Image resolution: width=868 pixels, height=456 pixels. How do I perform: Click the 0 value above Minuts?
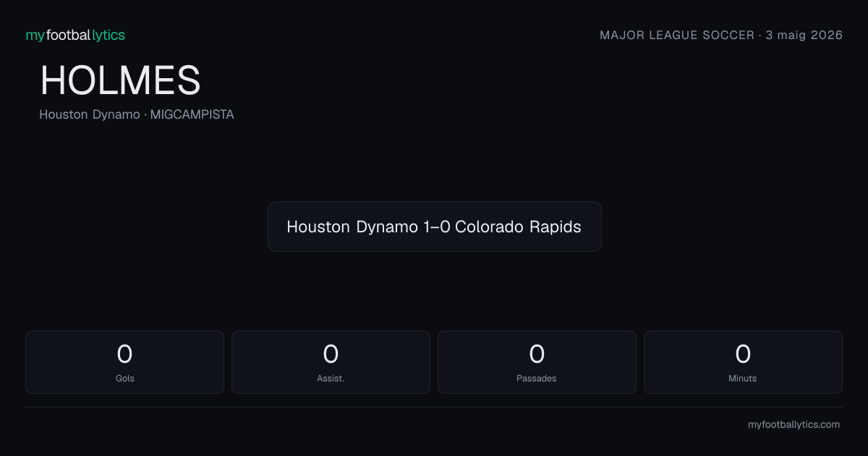coord(743,354)
